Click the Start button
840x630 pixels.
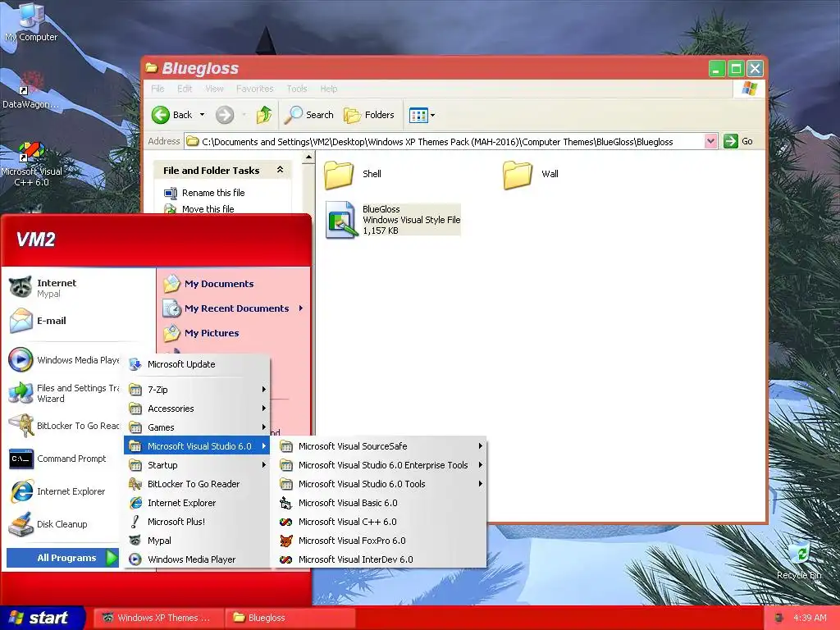[x=41, y=618]
